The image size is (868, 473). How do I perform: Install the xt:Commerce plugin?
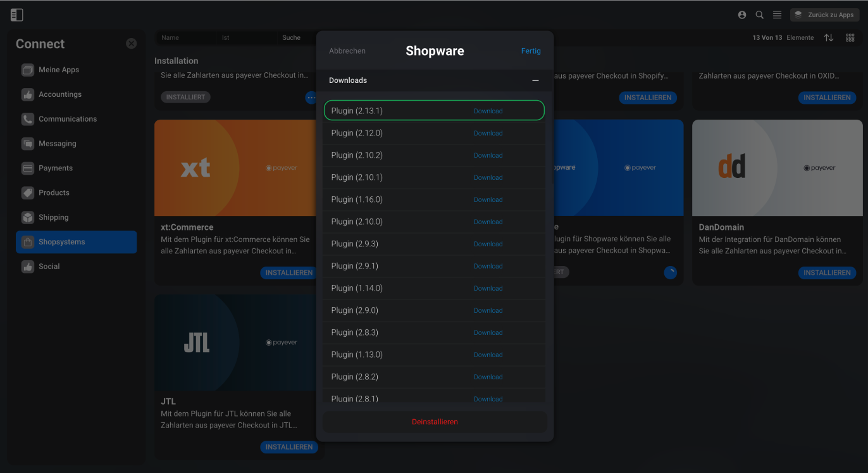(288, 273)
